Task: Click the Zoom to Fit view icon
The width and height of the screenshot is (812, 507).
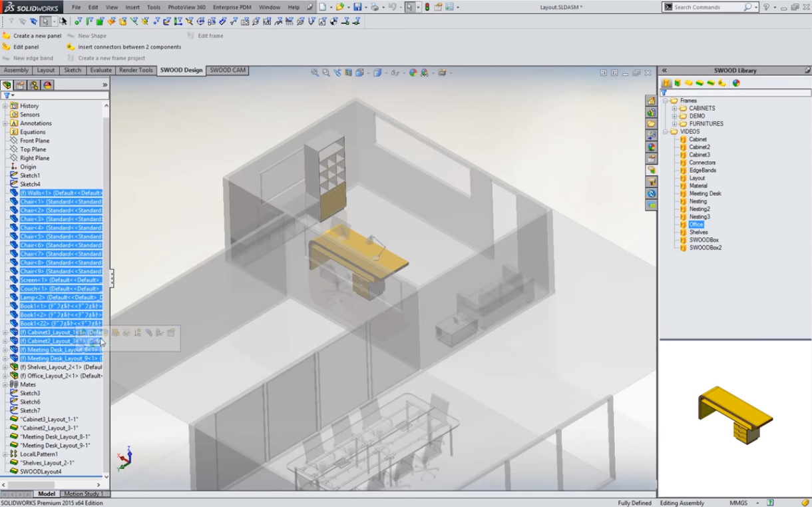Action: 314,73
